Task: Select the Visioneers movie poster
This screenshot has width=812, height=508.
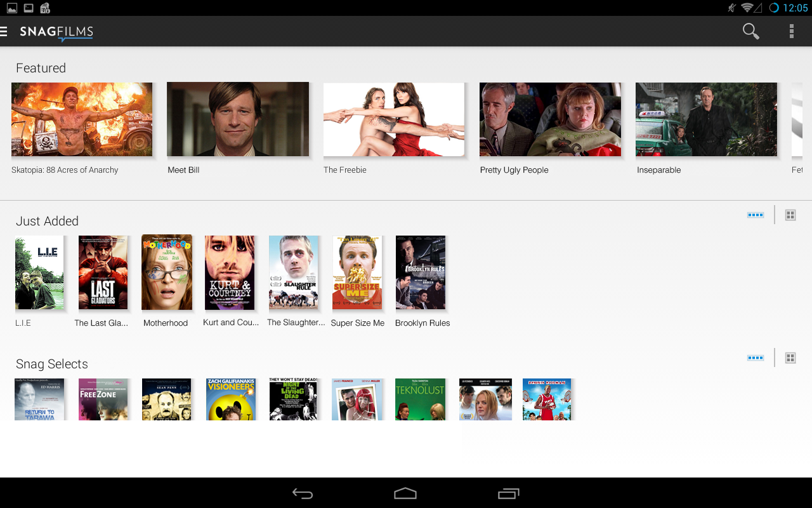Action: pos(230,399)
